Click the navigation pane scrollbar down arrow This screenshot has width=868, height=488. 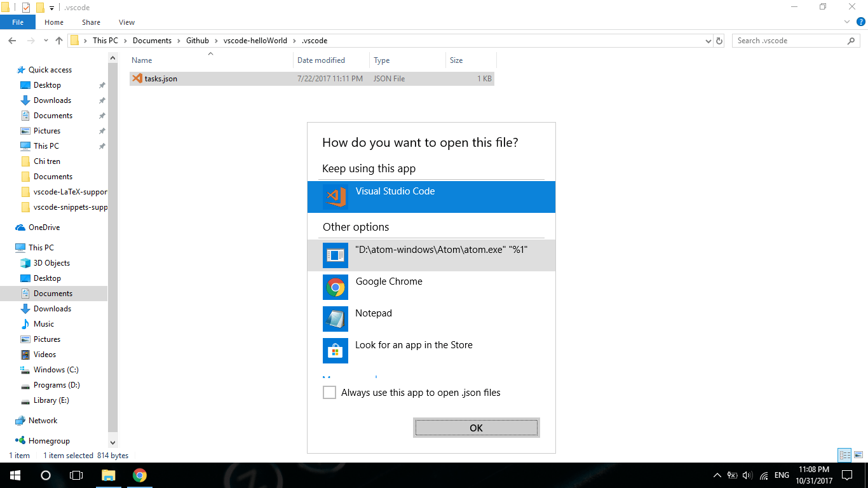coord(113,443)
